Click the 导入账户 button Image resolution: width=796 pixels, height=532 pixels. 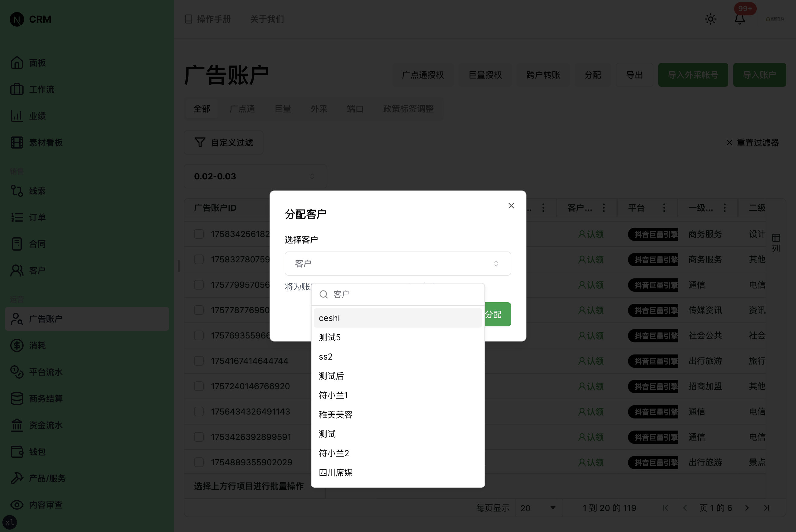pyautogui.click(x=760, y=75)
